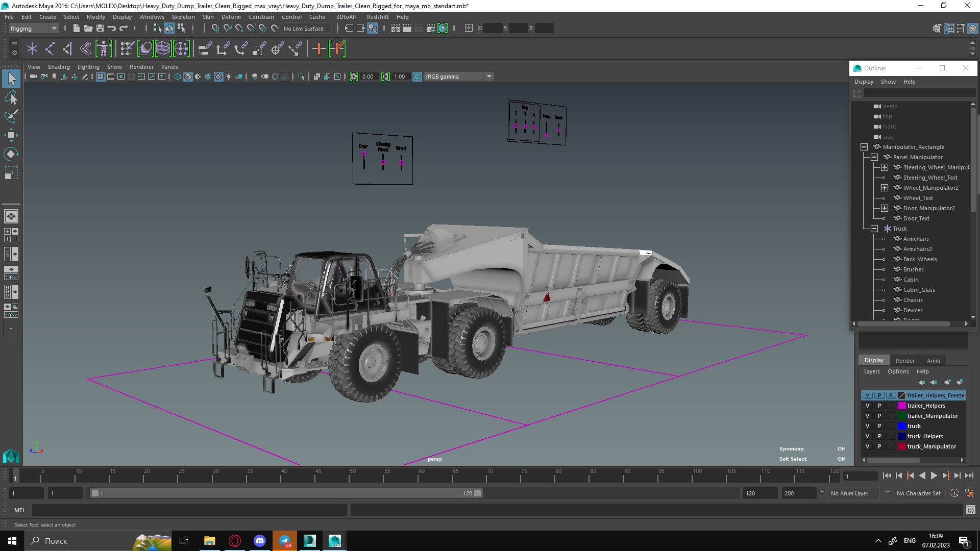Click the red truck_Manipulator color swatch
980x551 pixels.
pos(902,446)
